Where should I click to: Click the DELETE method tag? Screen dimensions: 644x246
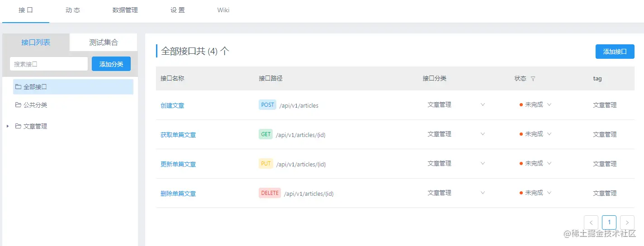(270, 193)
